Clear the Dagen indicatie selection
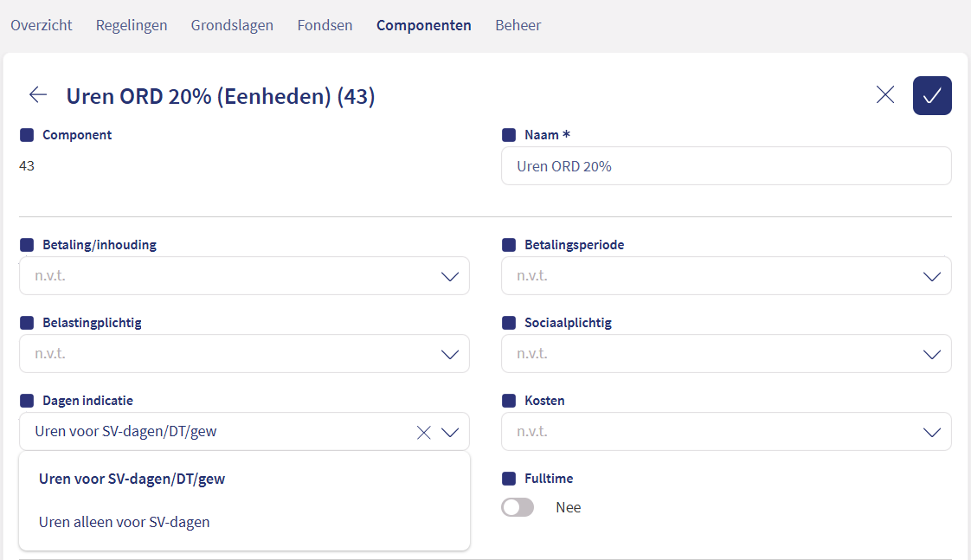This screenshot has height=560, width=971. [x=424, y=432]
